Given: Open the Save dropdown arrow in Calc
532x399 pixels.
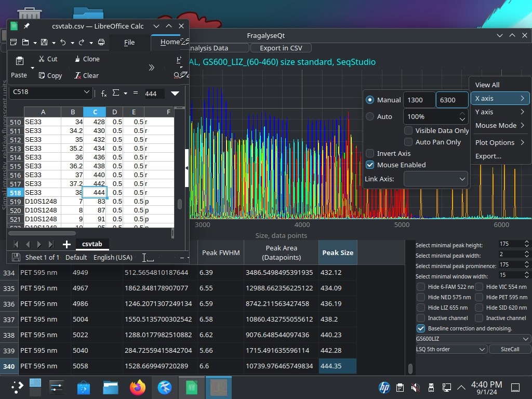Looking at the screenshot, I should (54, 43).
